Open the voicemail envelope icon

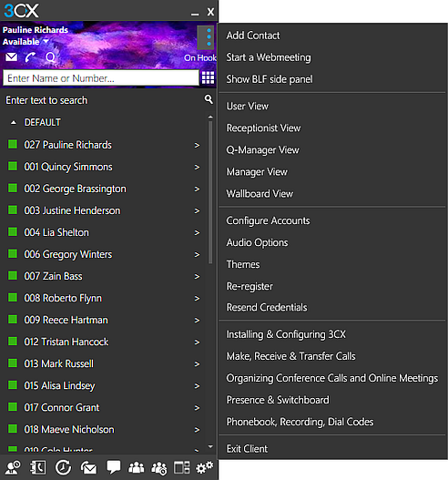(12, 57)
